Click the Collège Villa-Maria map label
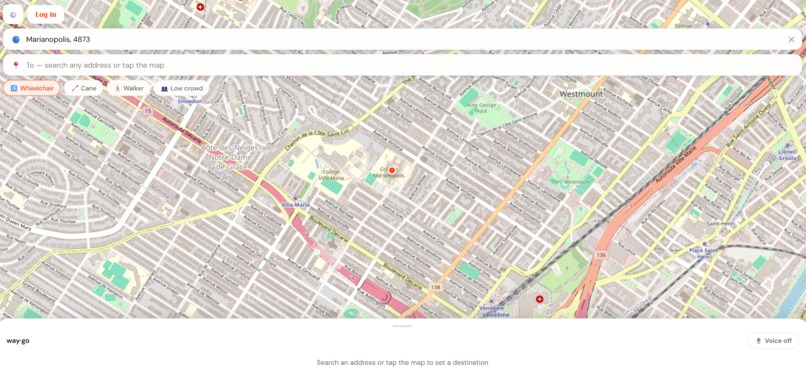 pyautogui.click(x=332, y=175)
